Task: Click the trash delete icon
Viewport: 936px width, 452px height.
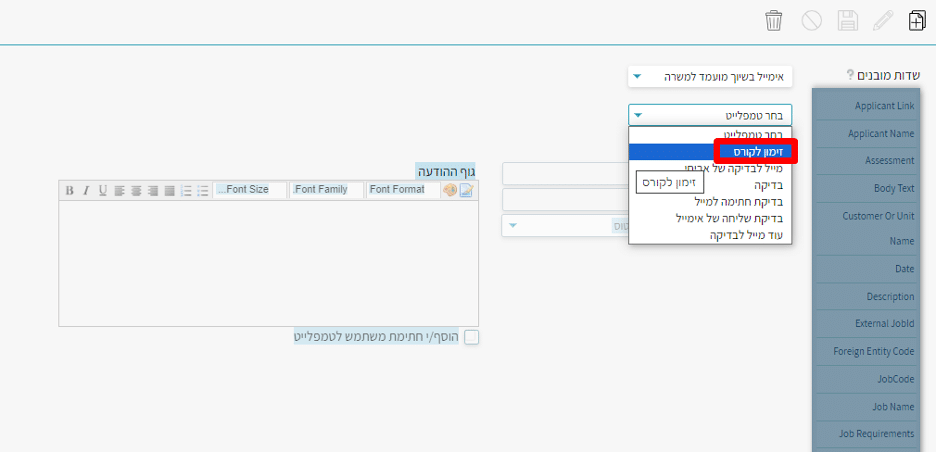Action: [774, 21]
